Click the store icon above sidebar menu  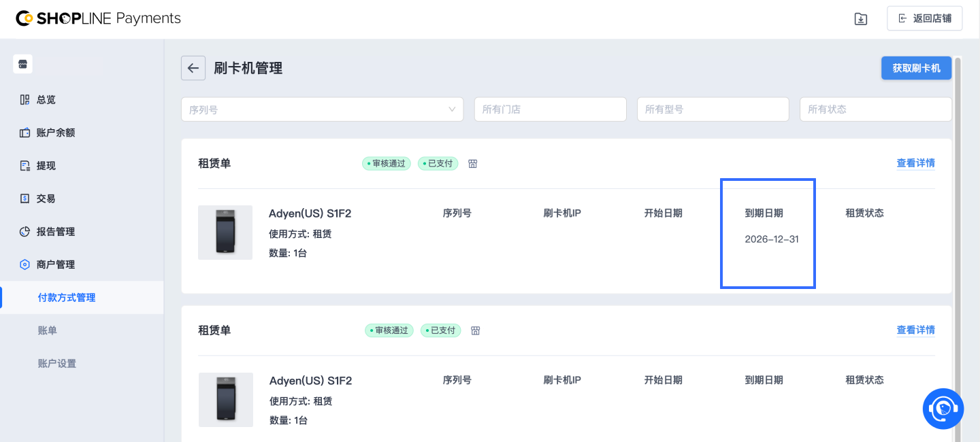pos(23,65)
